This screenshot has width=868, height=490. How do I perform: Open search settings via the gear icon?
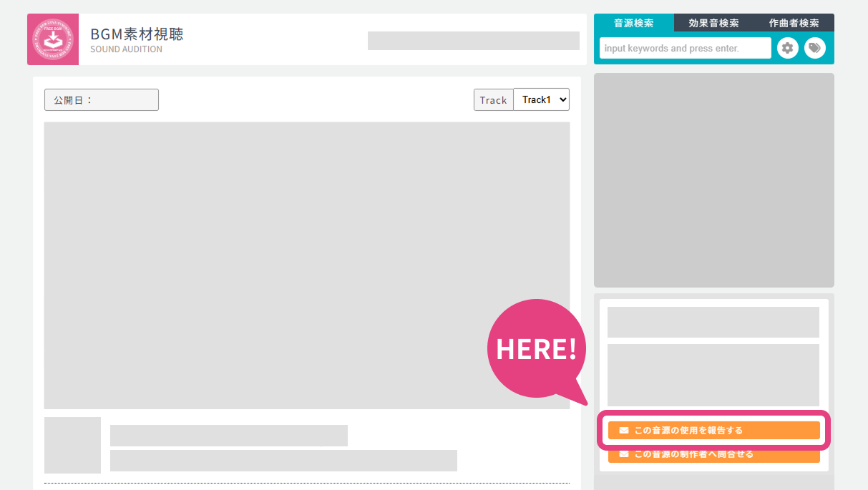point(787,48)
